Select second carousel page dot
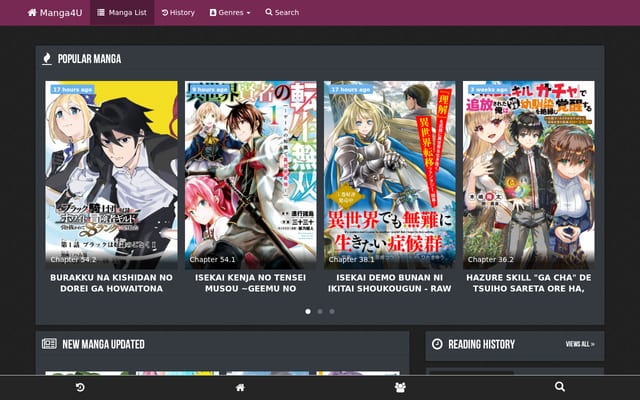640x400 pixels. coord(320,311)
